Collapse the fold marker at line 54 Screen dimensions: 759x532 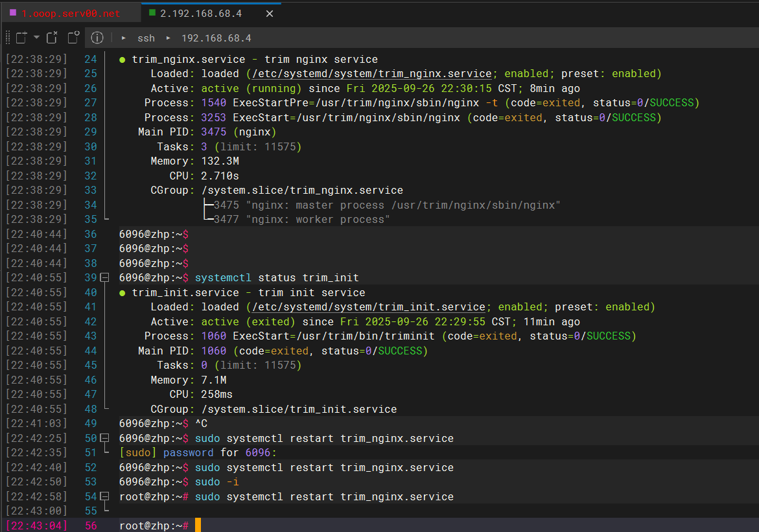[104, 497]
